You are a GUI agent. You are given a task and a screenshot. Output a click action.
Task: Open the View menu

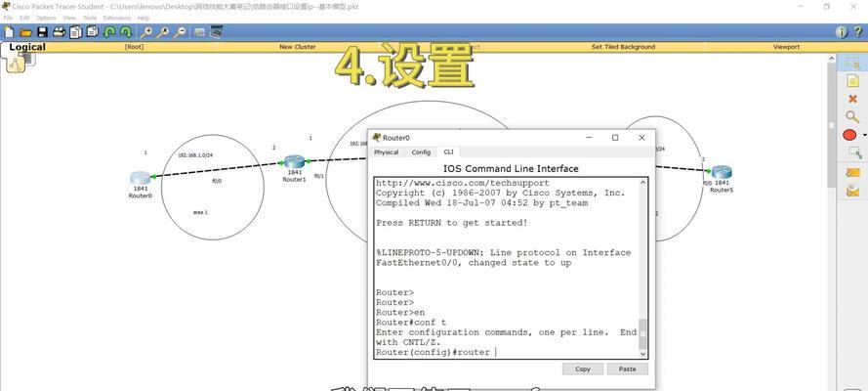tap(69, 18)
